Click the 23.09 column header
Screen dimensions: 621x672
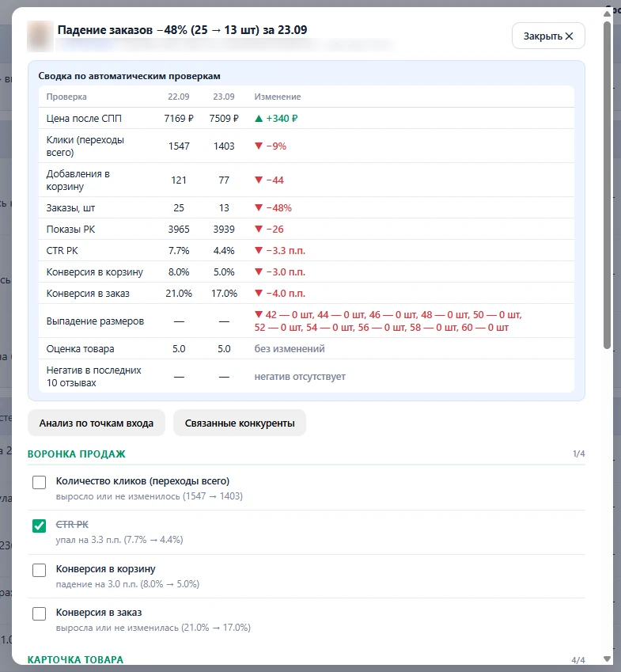(x=224, y=97)
